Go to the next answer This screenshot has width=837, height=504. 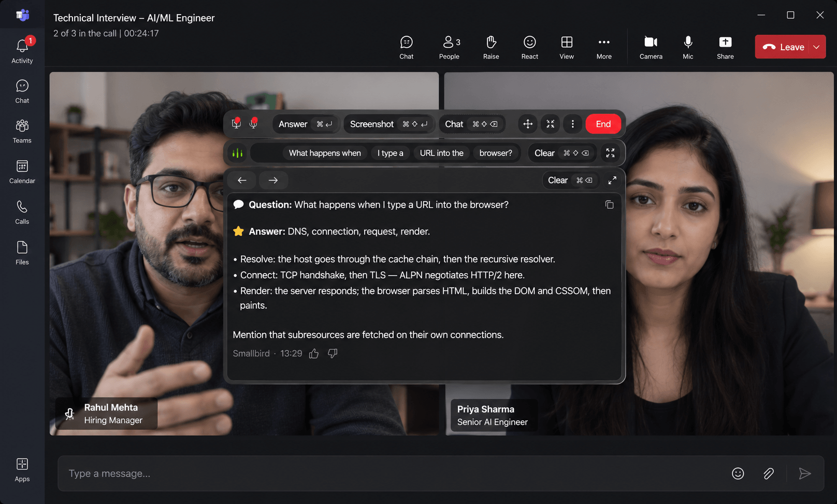pyautogui.click(x=273, y=180)
